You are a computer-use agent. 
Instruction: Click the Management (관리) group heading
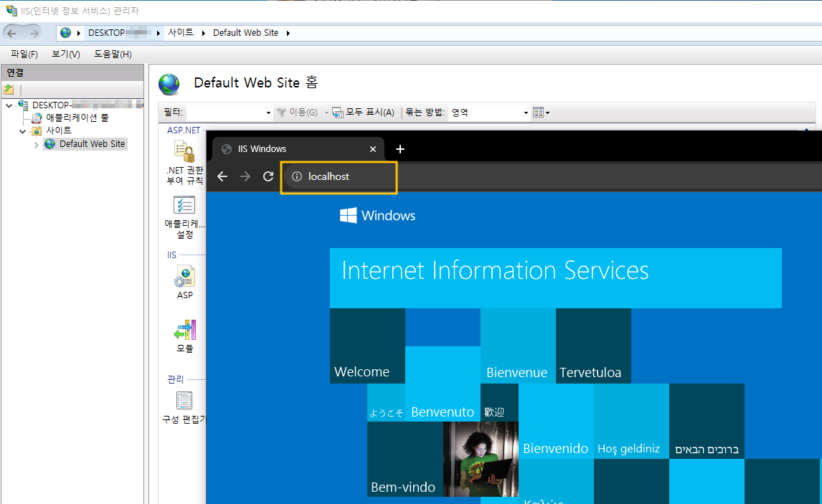pyautogui.click(x=175, y=379)
